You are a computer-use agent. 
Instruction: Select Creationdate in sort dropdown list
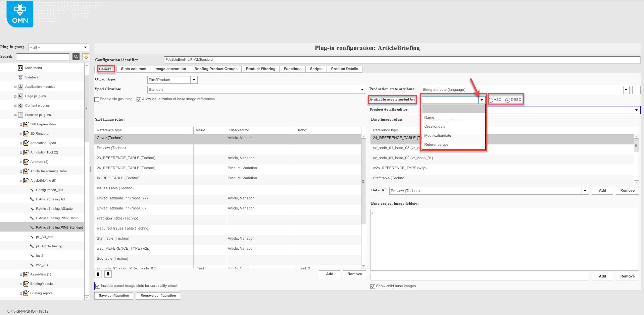point(435,126)
